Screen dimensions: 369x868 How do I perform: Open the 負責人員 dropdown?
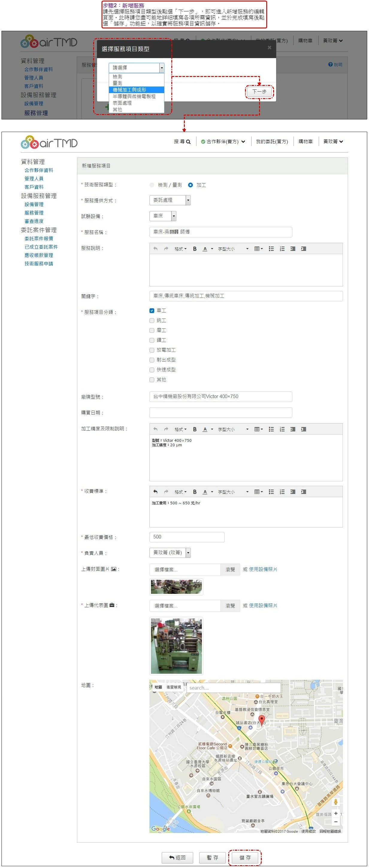pyautogui.click(x=170, y=553)
